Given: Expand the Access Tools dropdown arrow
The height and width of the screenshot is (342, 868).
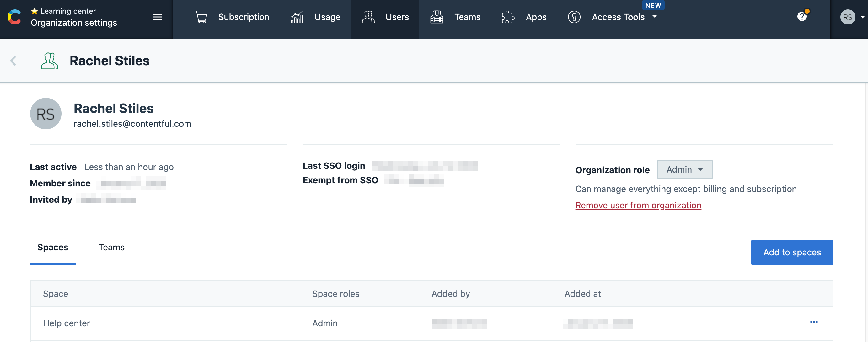Looking at the screenshot, I should [x=655, y=16].
